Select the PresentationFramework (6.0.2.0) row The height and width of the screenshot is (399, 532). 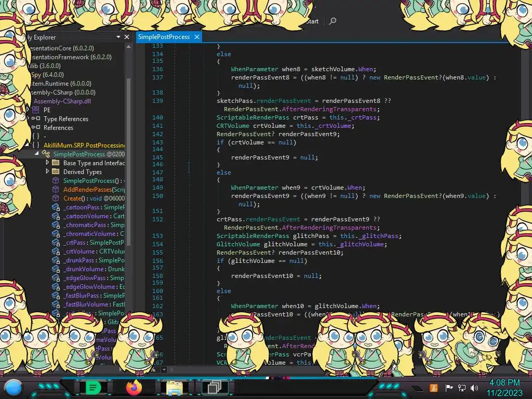[71, 57]
